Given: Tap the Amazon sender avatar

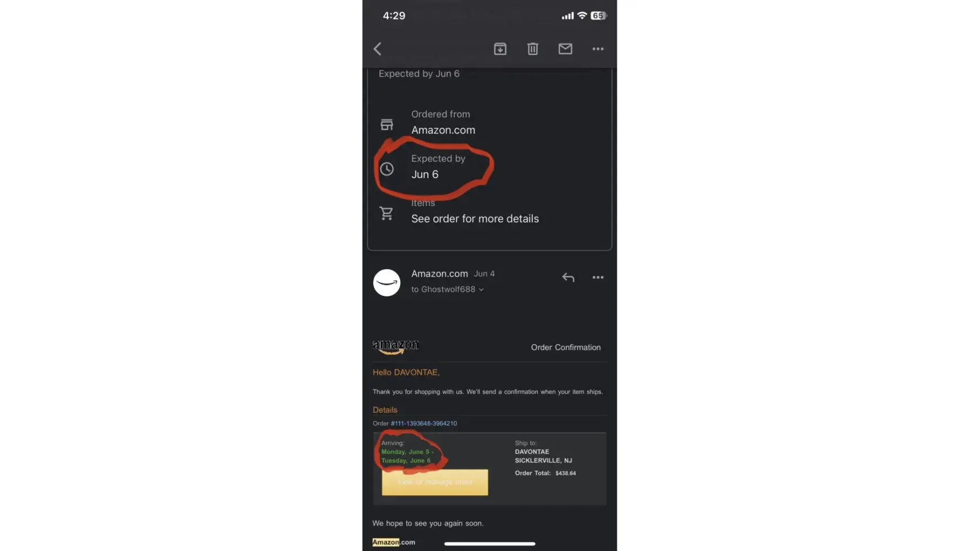Looking at the screenshot, I should 387,283.
